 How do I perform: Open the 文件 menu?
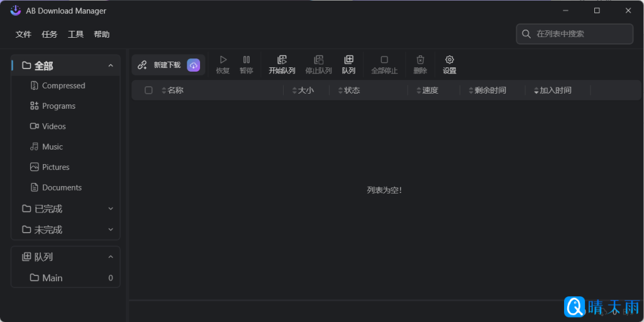(23, 34)
